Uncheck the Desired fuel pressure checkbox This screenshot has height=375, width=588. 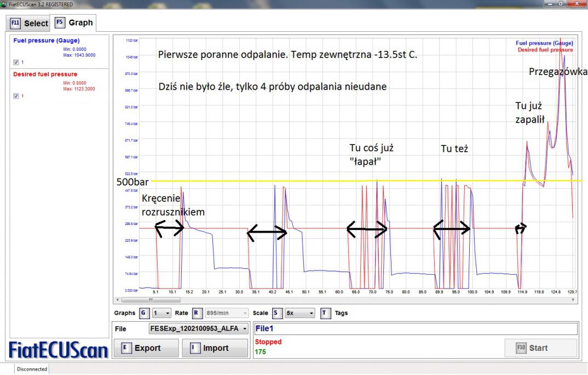tap(16, 96)
